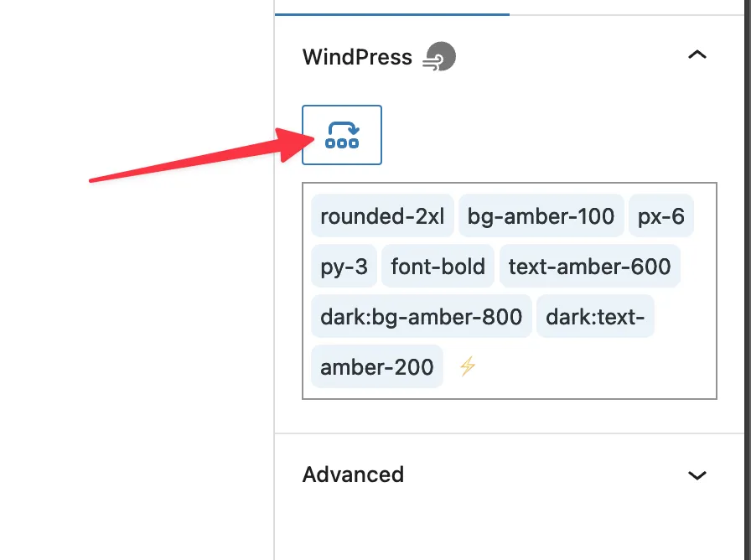Image resolution: width=751 pixels, height=560 pixels.
Task: Expand the Advanced panel chevron
Action: (x=697, y=475)
